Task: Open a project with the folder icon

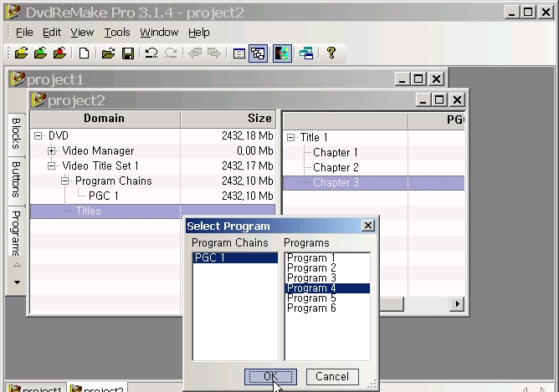Action: [x=108, y=53]
